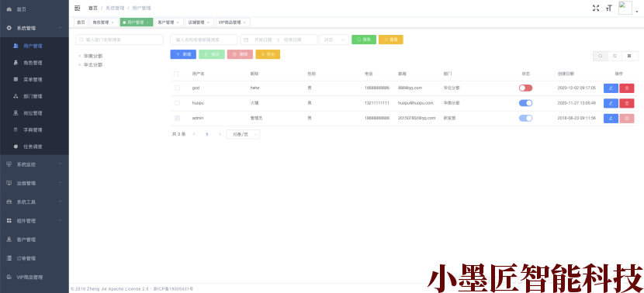
Task: Open the font size setting icon
Action: [608, 8]
